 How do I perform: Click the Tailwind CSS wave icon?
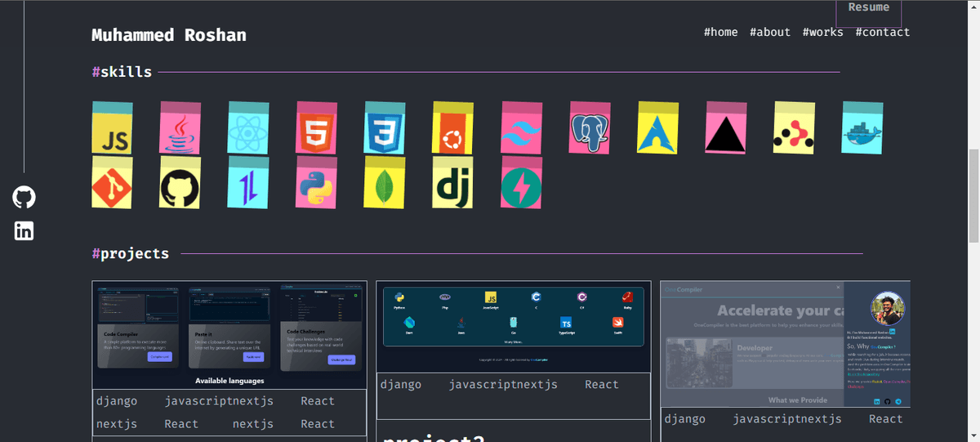[521, 128]
